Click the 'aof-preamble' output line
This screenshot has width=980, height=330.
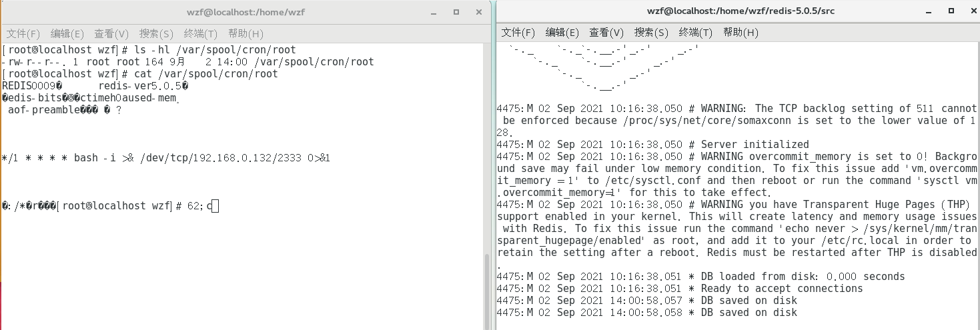coord(65,110)
